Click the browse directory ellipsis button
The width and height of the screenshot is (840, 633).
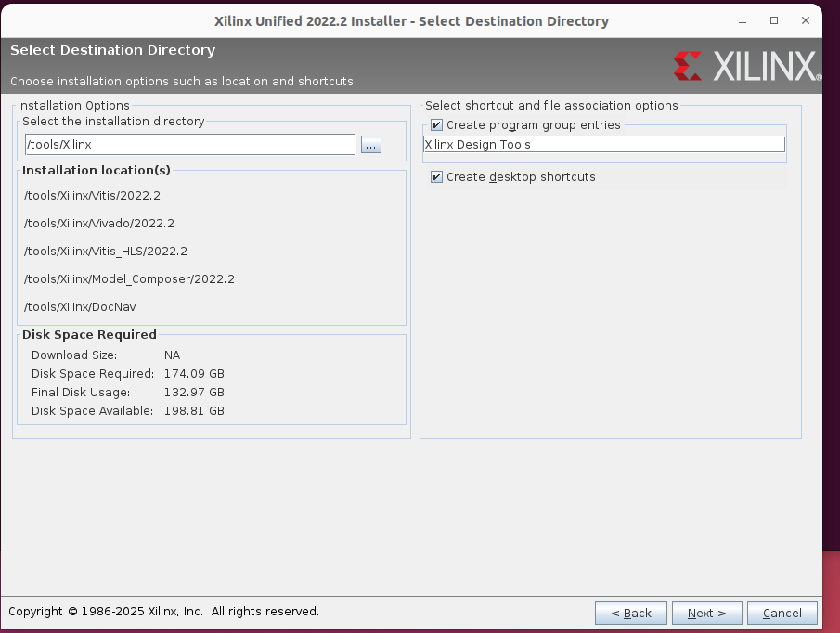click(370, 145)
